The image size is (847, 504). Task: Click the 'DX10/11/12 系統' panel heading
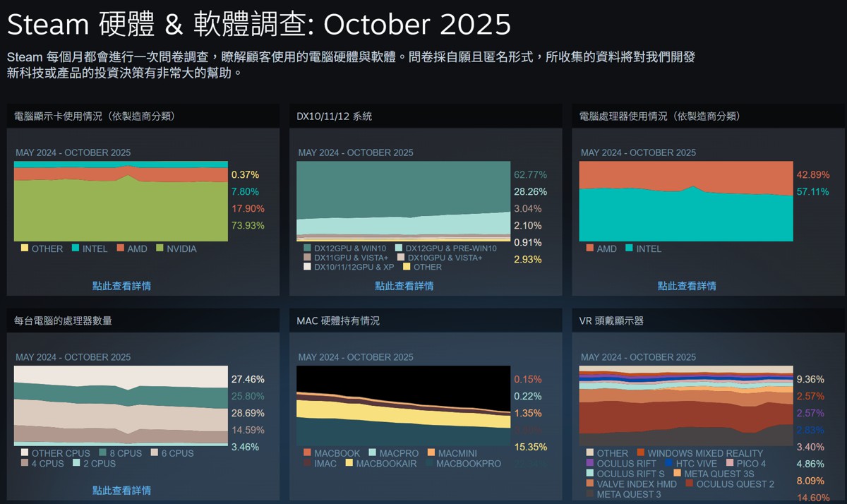[334, 116]
